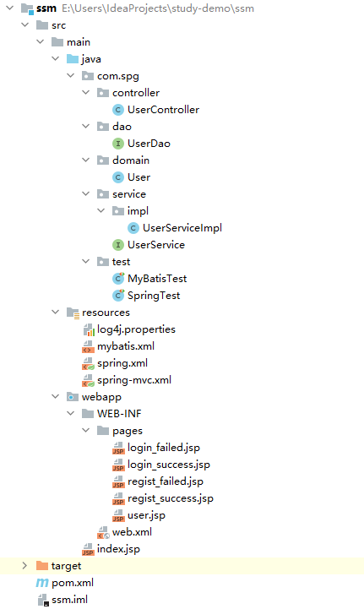Click the blue java source folder icon
Viewport: 364px width, 609px height.
(x=73, y=59)
